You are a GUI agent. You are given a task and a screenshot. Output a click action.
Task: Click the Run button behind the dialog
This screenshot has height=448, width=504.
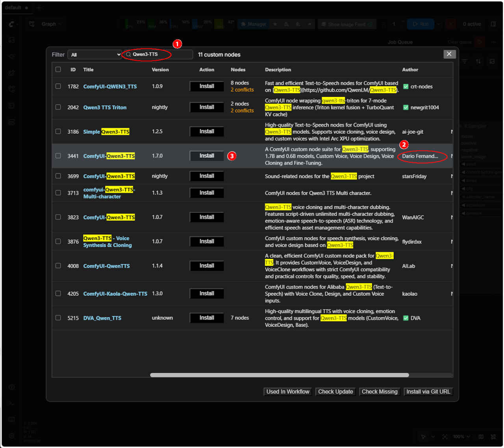click(421, 24)
